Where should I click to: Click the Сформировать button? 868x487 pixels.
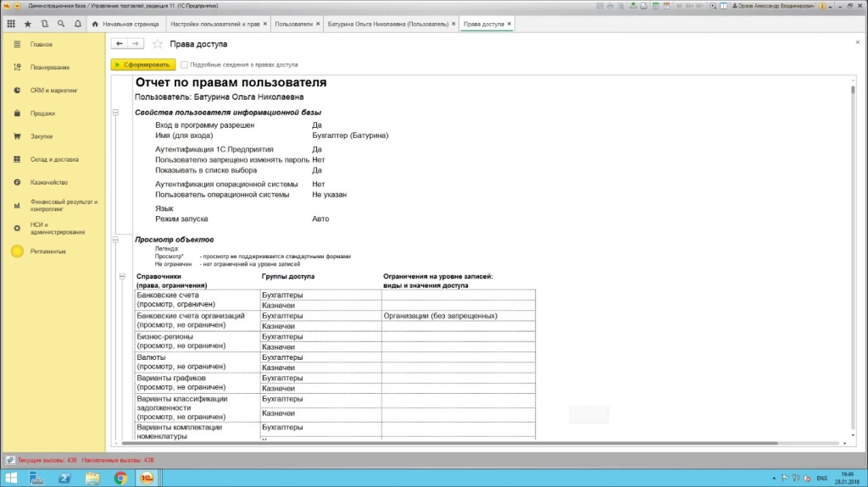tap(143, 64)
